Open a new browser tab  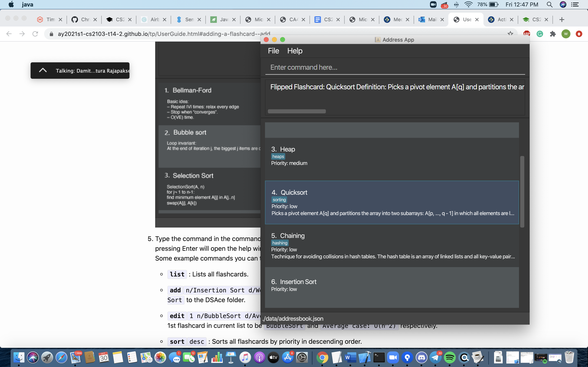click(561, 19)
